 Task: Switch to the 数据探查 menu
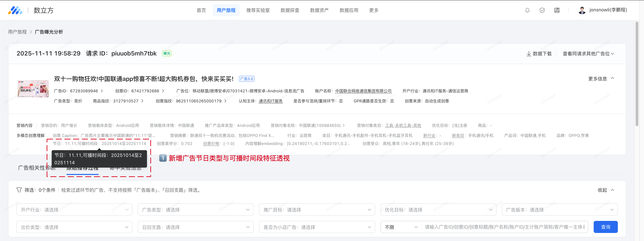[290, 10]
